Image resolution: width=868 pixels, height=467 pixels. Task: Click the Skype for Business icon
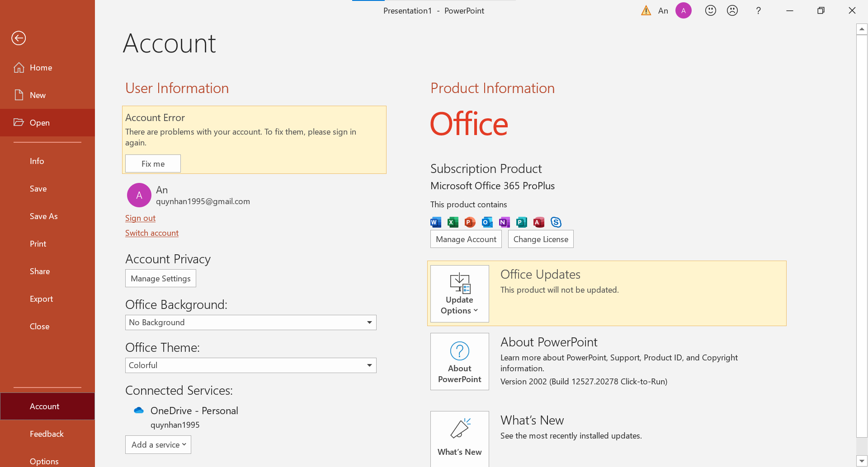click(556, 222)
